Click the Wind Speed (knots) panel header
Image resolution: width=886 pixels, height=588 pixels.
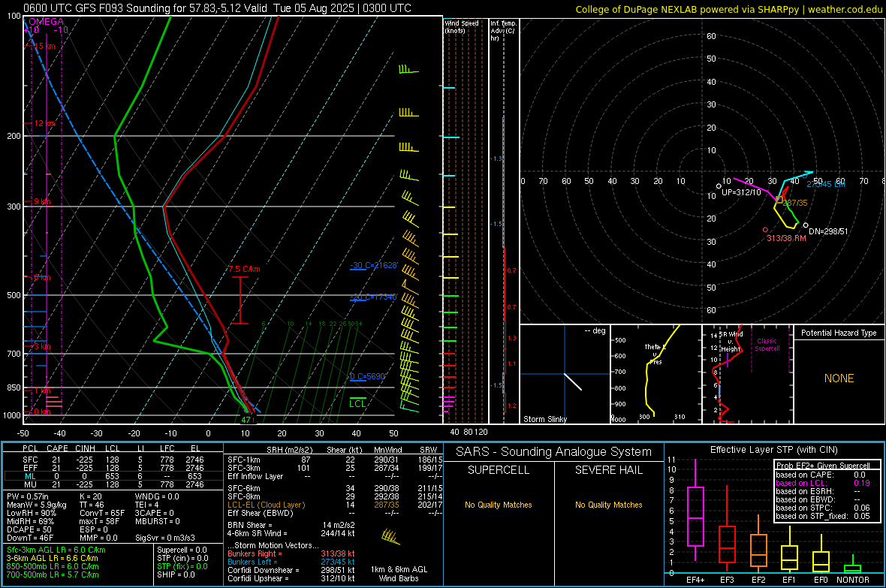[x=461, y=26]
